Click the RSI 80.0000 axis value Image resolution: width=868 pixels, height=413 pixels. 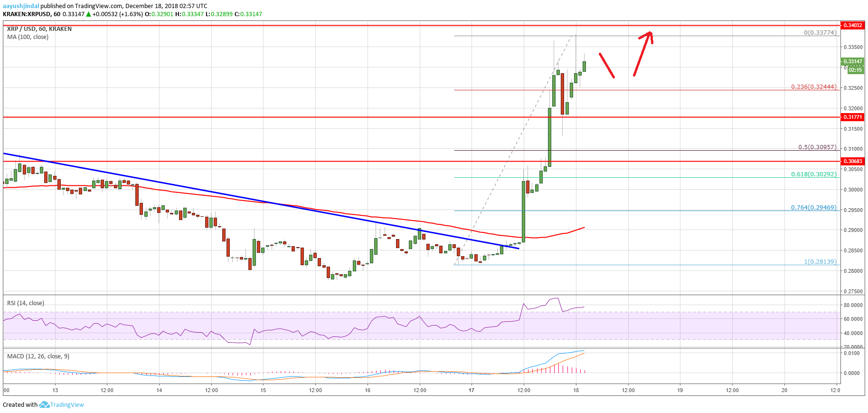(x=853, y=305)
